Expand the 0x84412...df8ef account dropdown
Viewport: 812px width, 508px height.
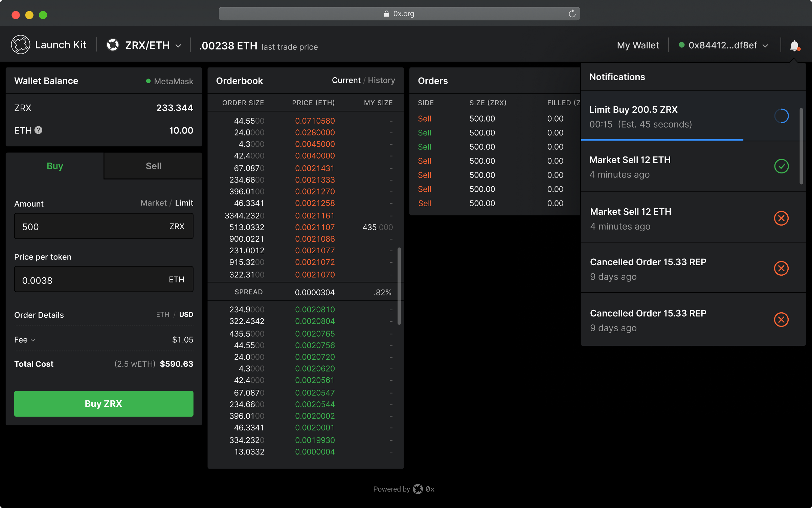(765, 46)
